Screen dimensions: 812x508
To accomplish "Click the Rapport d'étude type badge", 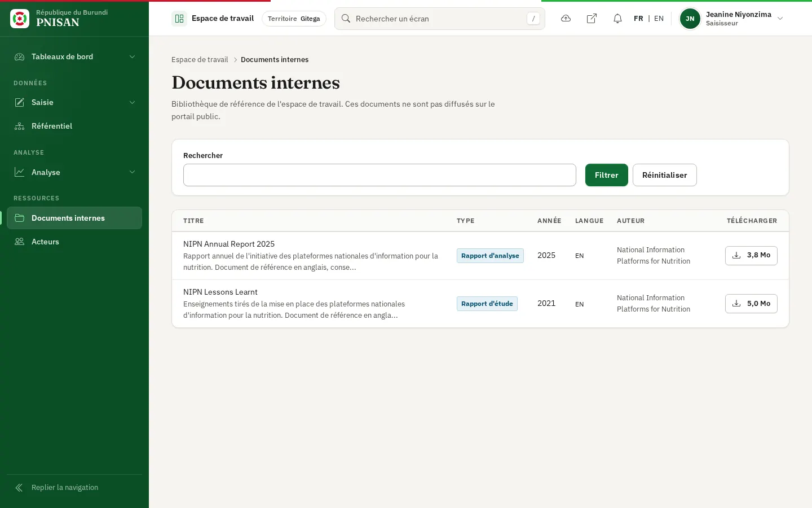I will pos(487,304).
